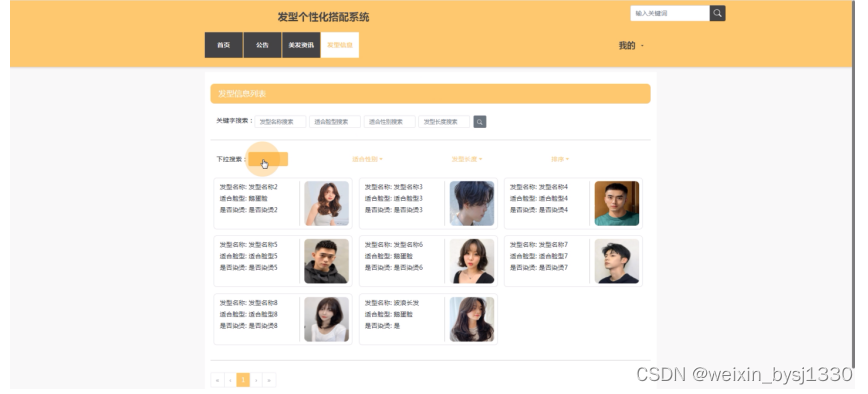Switch to the 美发资讯 tab
Viewport: 868px width, 394px height.
click(x=301, y=45)
